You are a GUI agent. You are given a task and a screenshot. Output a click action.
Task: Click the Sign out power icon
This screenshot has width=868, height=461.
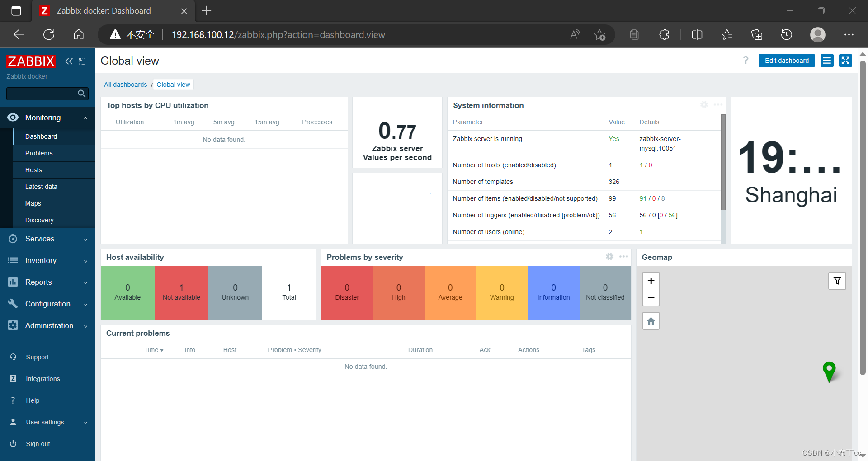pos(13,444)
